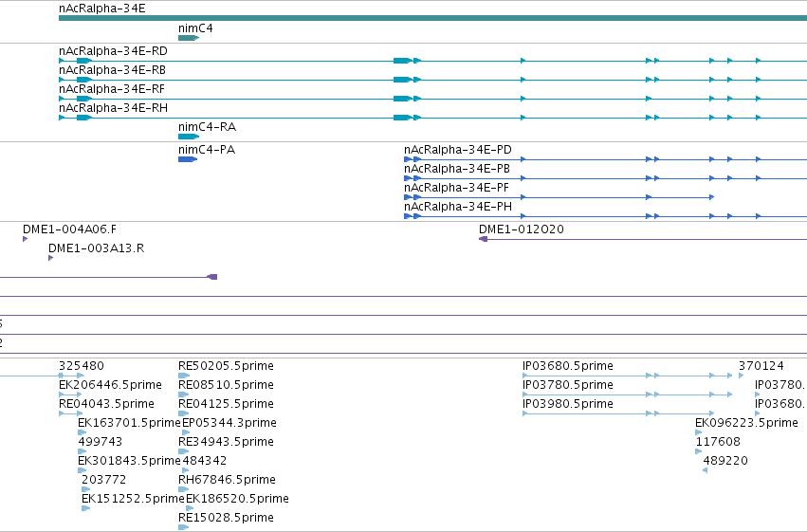Select transcript nAcRalpha-34E-RH label
The image size is (807, 532).
point(113,107)
